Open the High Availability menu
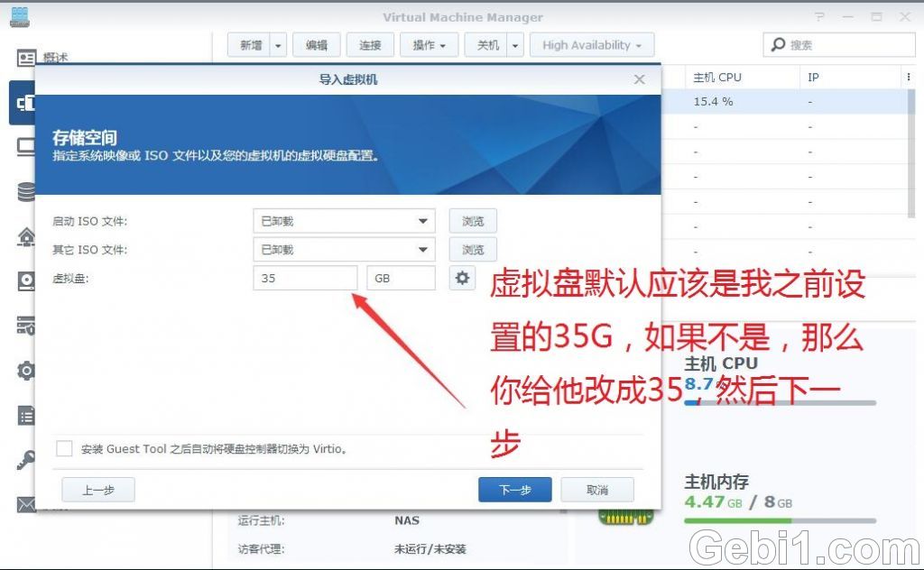The width and height of the screenshot is (924, 570). 591,44
